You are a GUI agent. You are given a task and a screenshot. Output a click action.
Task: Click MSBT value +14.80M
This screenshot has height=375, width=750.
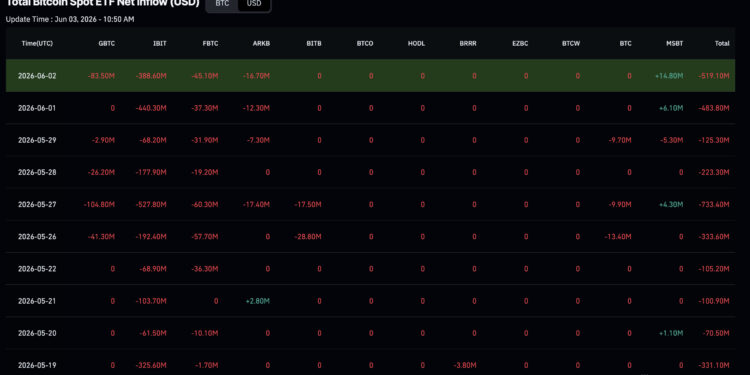pos(669,76)
